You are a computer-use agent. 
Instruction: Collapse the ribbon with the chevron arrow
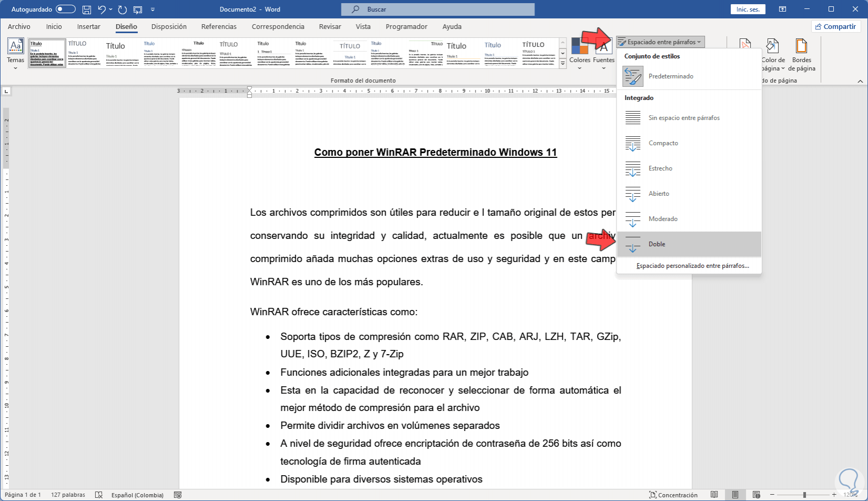(860, 81)
